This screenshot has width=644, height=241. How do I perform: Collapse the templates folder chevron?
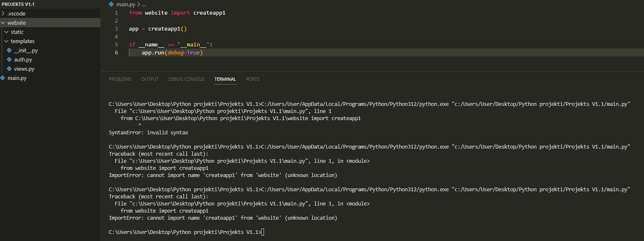click(x=7, y=42)
